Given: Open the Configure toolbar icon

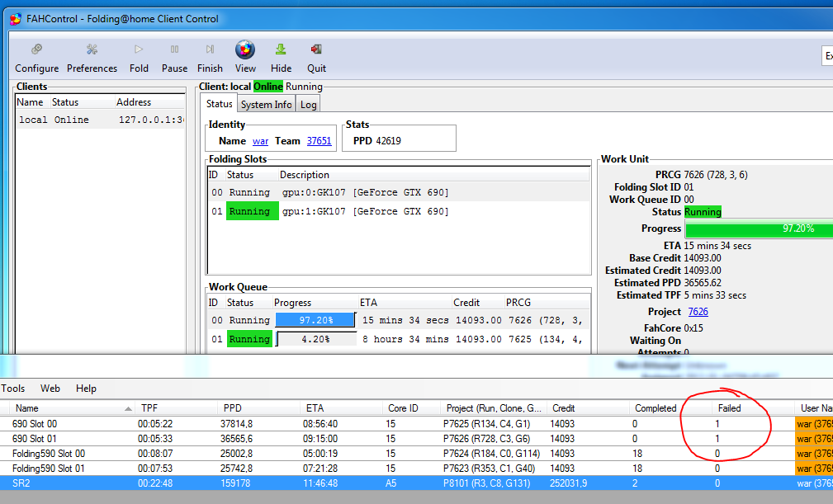Looking at the screenshot, I should pos(36,49).
